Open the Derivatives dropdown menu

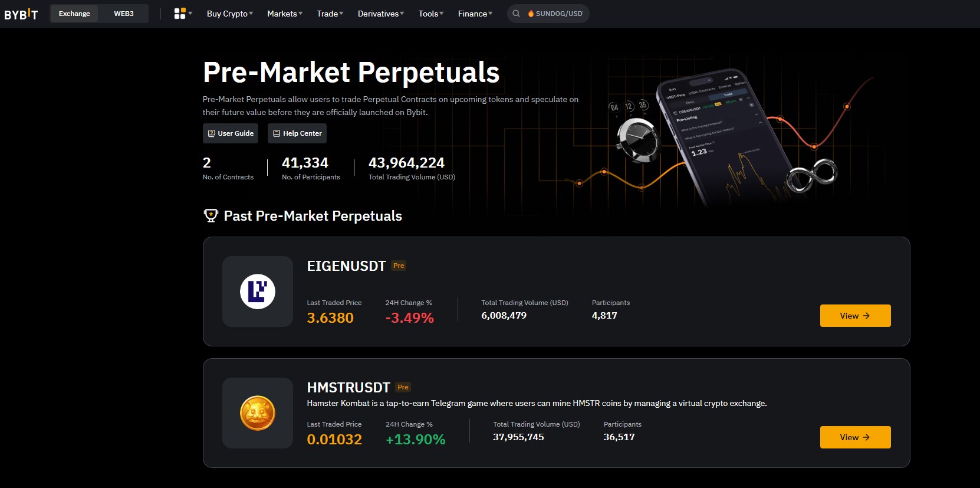point(380,14)
